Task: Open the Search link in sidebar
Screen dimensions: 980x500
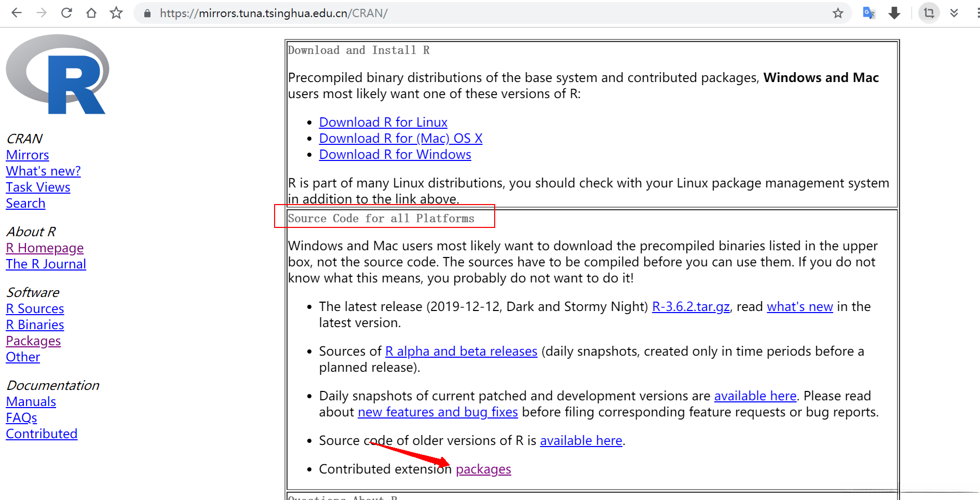Action: (26, 203)
